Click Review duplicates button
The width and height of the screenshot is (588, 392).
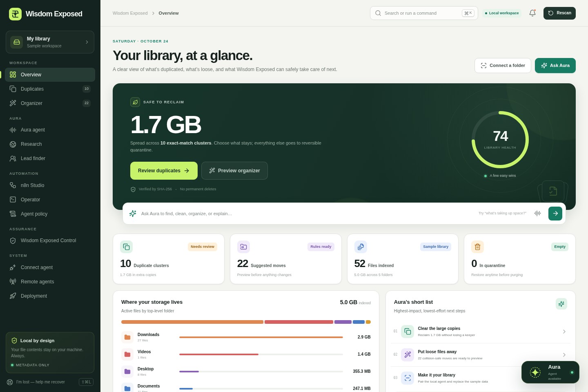pyautogui.click(x=164, y=171)
